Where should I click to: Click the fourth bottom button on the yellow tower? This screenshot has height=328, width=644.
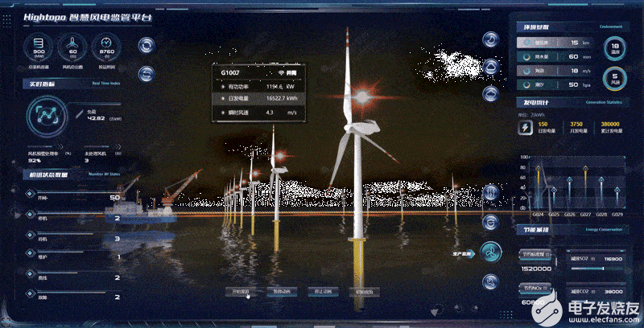click(x=365, y=292)
